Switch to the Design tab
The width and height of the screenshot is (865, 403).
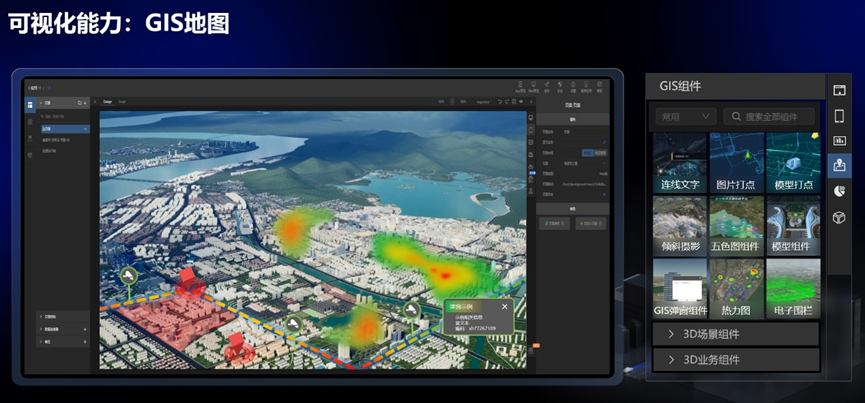click(x=108, y=101)
